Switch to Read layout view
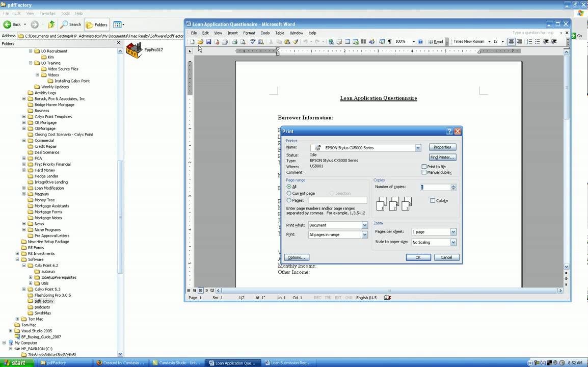 (x=436, y=42)
